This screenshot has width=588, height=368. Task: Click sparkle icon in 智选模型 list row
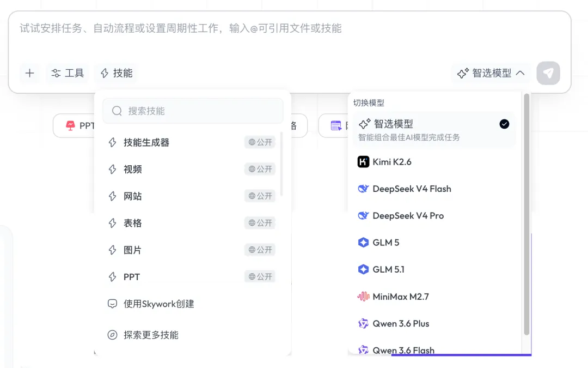coord(364,124)
